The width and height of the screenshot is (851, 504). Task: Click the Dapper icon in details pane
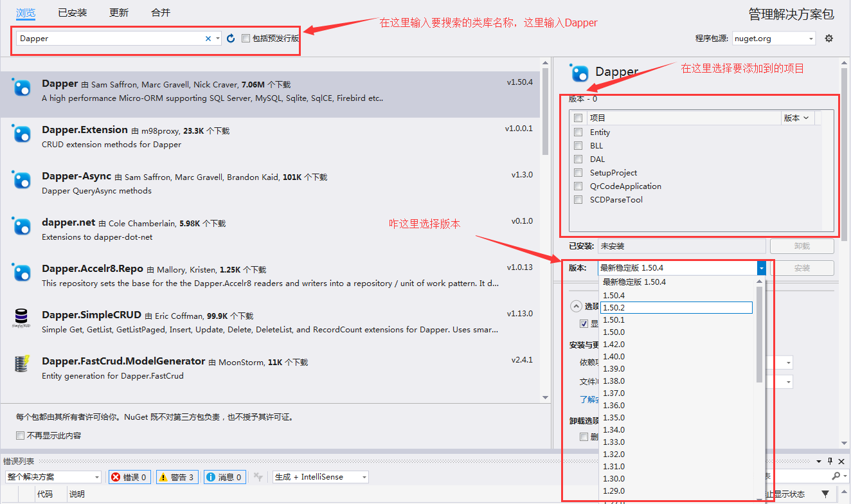click(580, 73)
